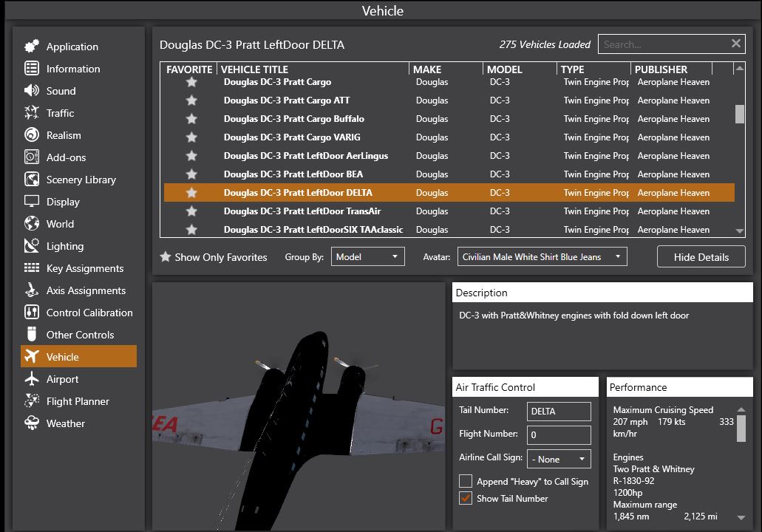Enable Append "Heavy" to Call Sign checkbox
Image resolution: width=762 pixels, height=532 pixels.
coord(466,481)
